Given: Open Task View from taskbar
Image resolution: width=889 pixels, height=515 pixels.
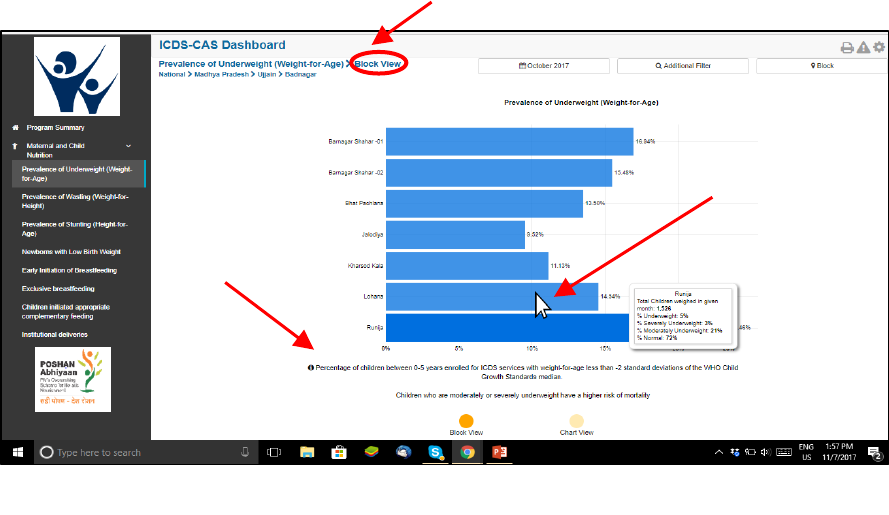Looking at the screenshot, I should (x=274, y=452).
